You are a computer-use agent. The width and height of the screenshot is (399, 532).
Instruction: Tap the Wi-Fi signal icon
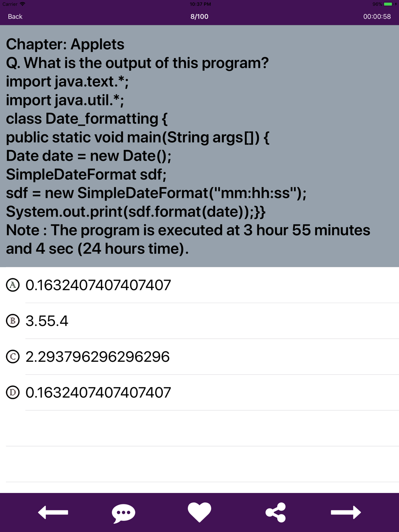click(x=22, y=4)
